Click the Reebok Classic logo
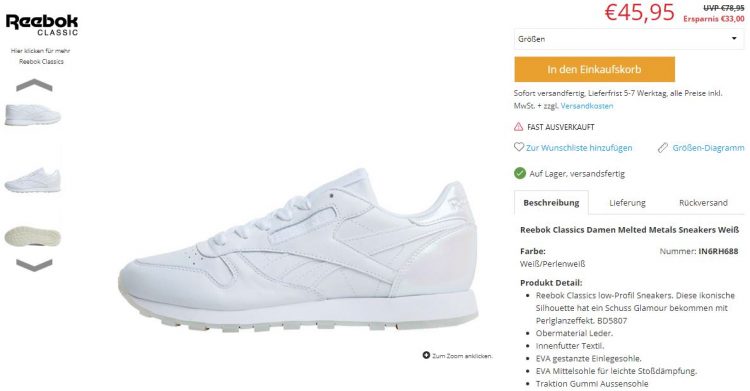Viewport: 750px width, 391px height. coord(42,24)
